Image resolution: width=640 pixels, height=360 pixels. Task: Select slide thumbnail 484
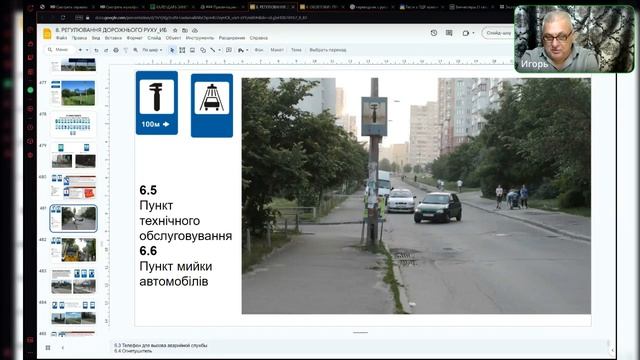(x=73, y=312)
